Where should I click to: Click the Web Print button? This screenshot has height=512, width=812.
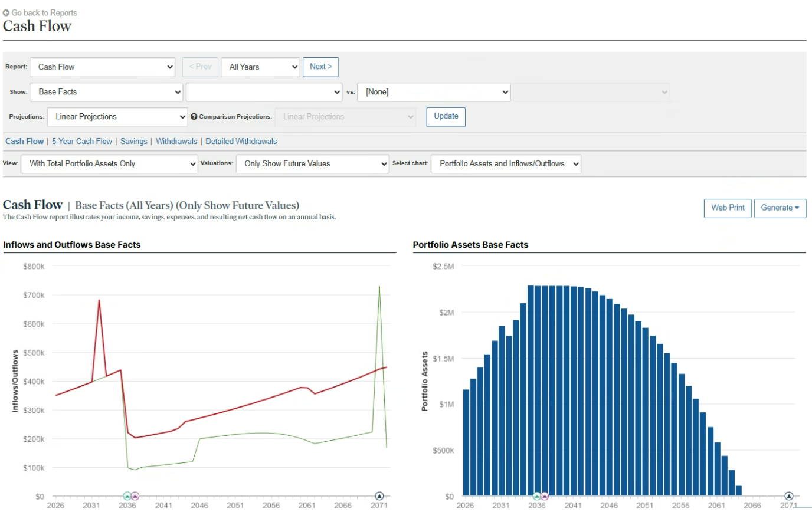click(728, 208)
